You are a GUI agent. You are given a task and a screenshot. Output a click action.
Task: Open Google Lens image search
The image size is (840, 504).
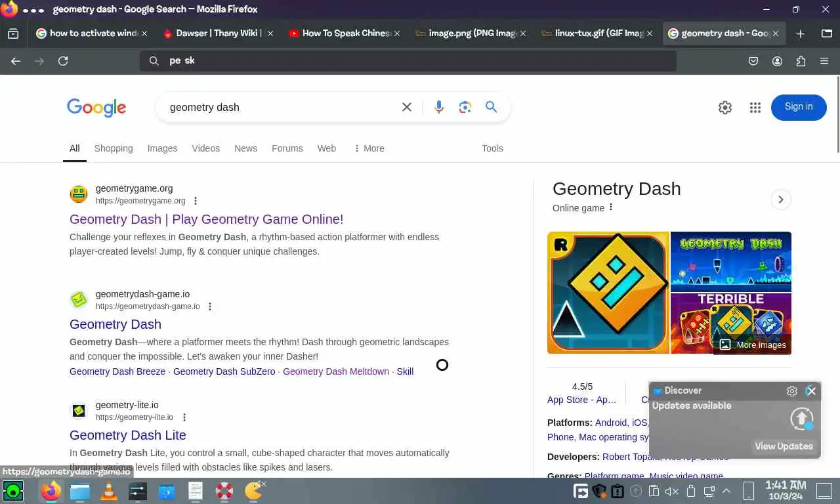pyautogui.click(x=465, y=107)
